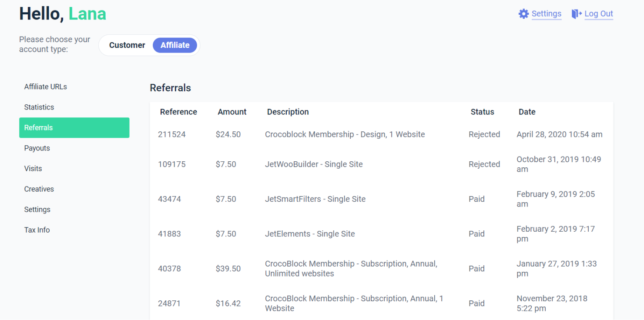This screenshot has height=320, width=644.
Task: Select reference number 40378
Action: tap(169, 269)
